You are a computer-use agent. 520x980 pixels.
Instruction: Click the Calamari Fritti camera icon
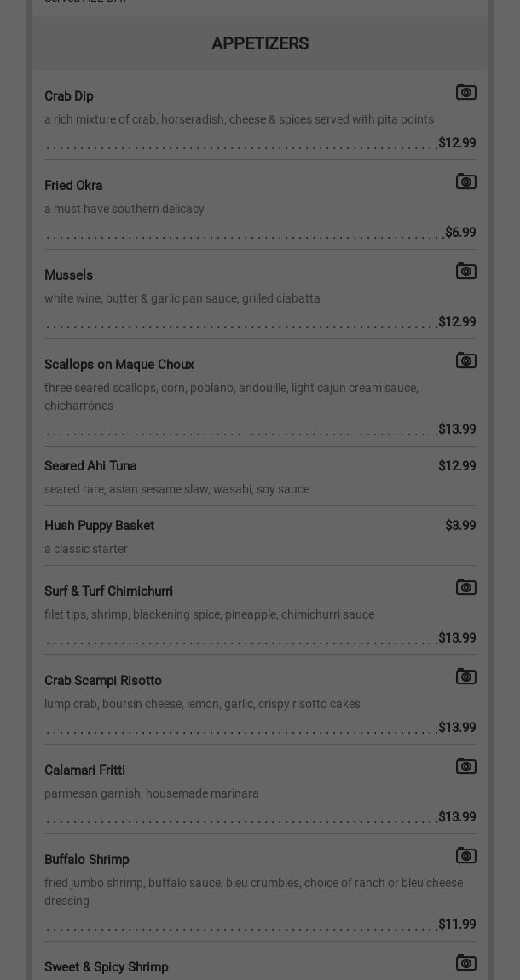[465, 766]
